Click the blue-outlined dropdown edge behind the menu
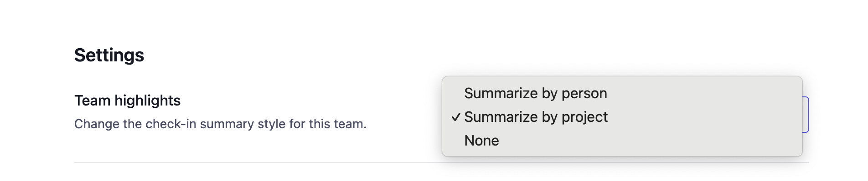 point(806,115)
